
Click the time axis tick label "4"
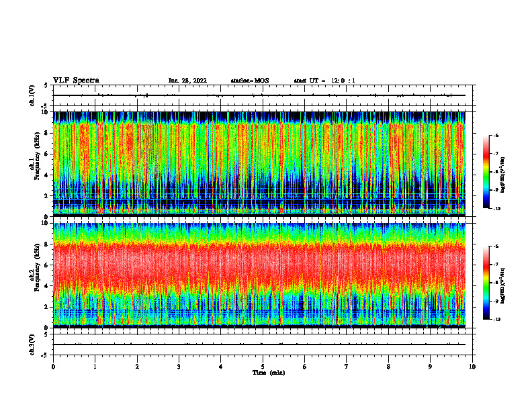click(x=220, y=367)
